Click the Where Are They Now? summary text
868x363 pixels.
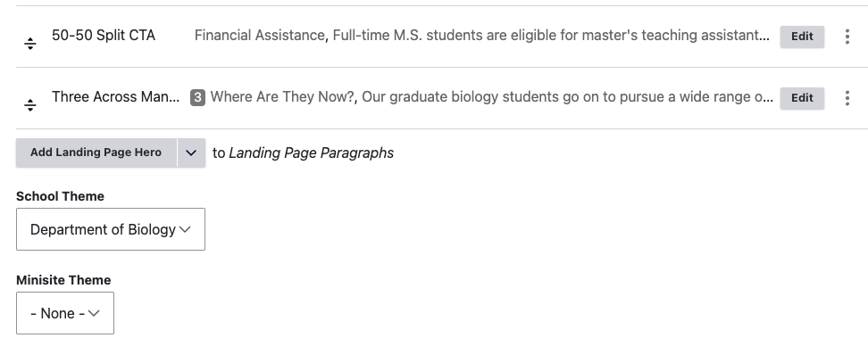491,96
